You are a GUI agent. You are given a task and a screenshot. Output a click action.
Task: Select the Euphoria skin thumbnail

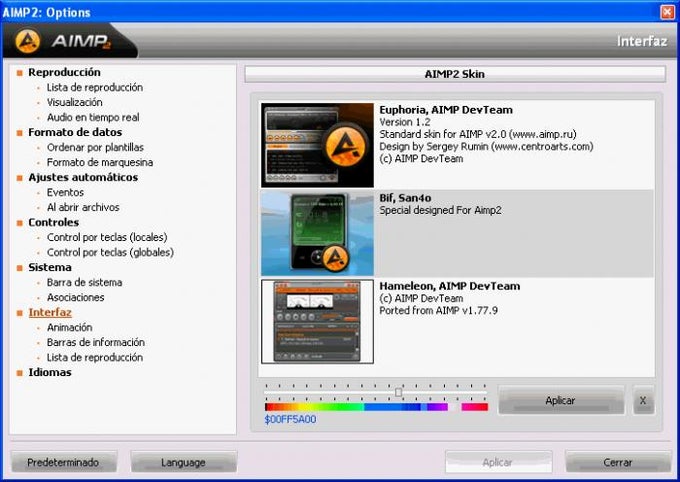(317, 145)
